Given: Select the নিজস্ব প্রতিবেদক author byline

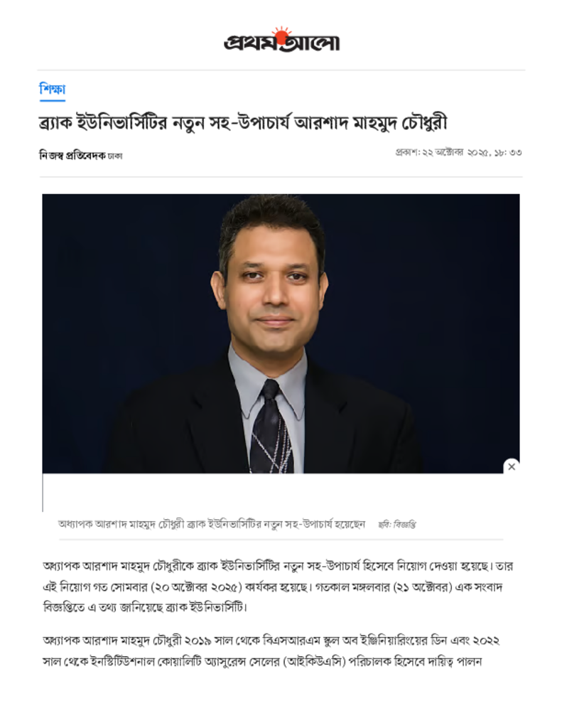Looking at the screenshot, I should click(x=72, y=156).
